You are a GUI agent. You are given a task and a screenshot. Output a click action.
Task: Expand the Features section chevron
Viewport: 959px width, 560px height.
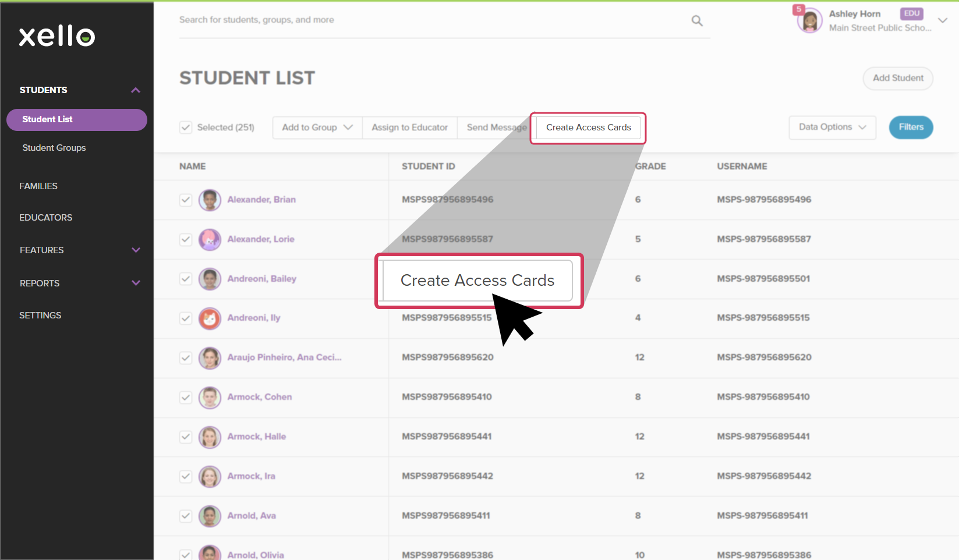[x=136, y=250]
